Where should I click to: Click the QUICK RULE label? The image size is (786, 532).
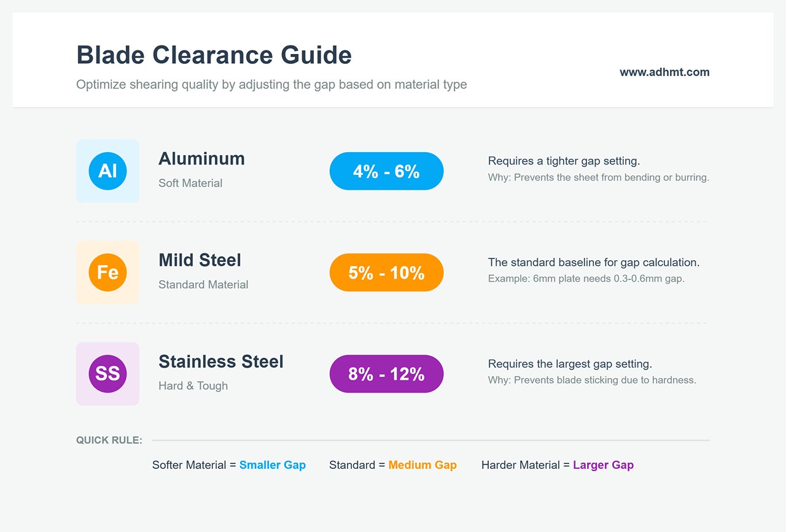109,440
